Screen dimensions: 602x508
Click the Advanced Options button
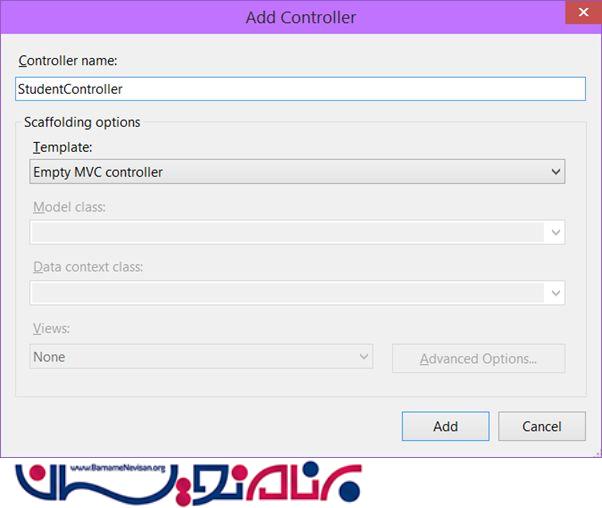point(478,359)
